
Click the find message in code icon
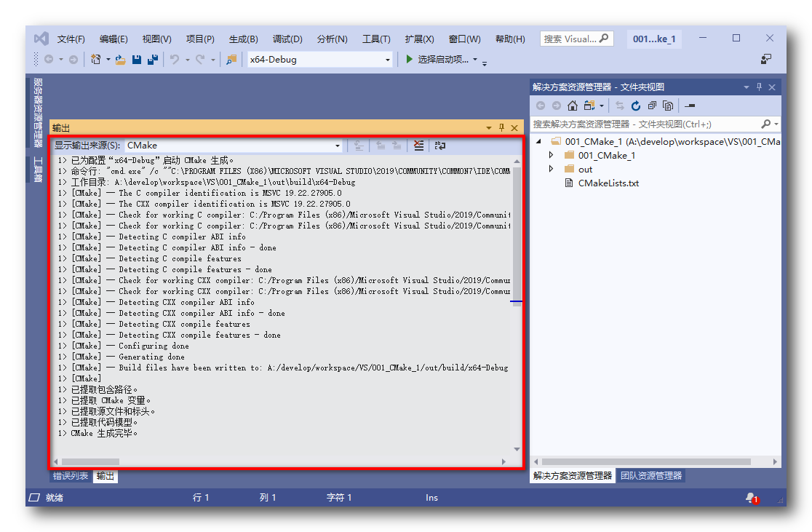tap(359, 146)
